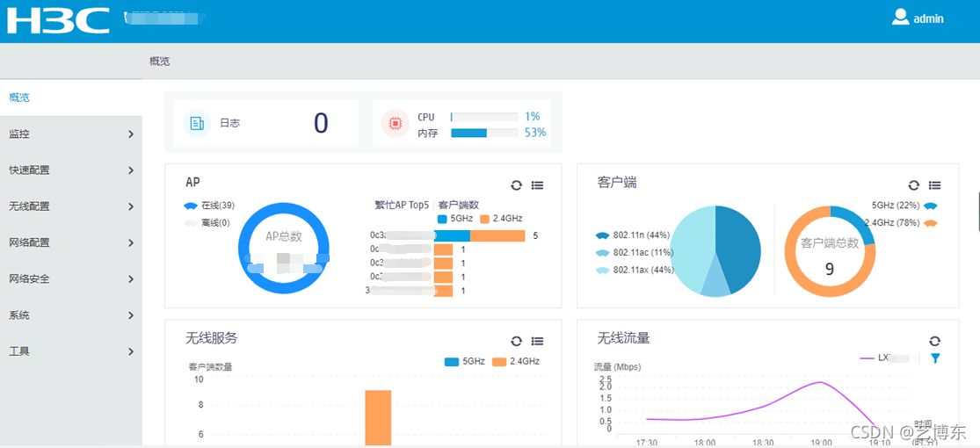Click the 流量 (Mbps) axis label
The image size is (980, 448).
(617, 367)
